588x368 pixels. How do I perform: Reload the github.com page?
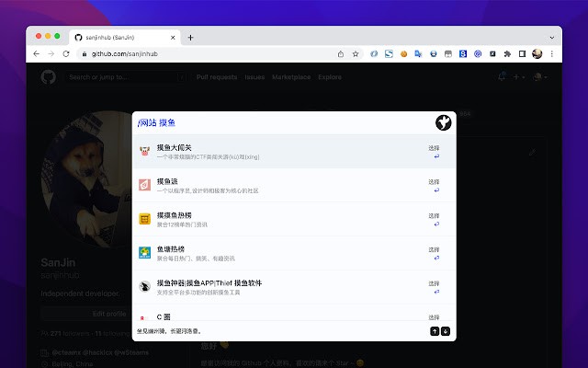tap(66, 53)
